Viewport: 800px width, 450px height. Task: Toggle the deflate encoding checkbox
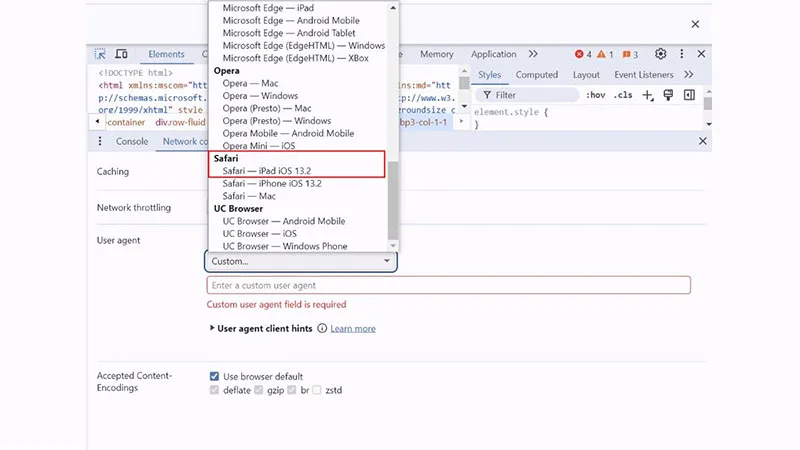(214, 390)
